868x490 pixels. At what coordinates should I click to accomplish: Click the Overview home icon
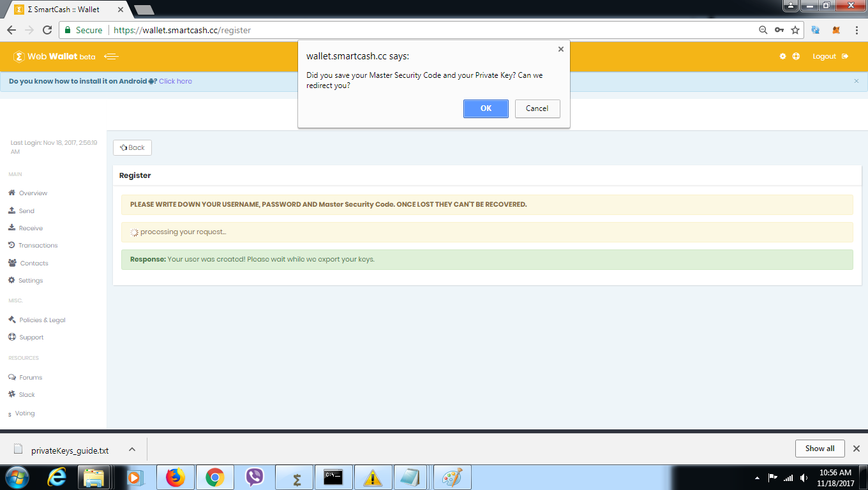tap(11, 192)
